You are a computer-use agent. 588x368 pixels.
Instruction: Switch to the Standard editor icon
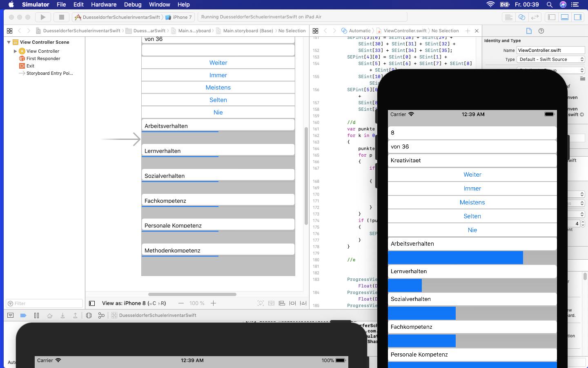click(508, 17)
